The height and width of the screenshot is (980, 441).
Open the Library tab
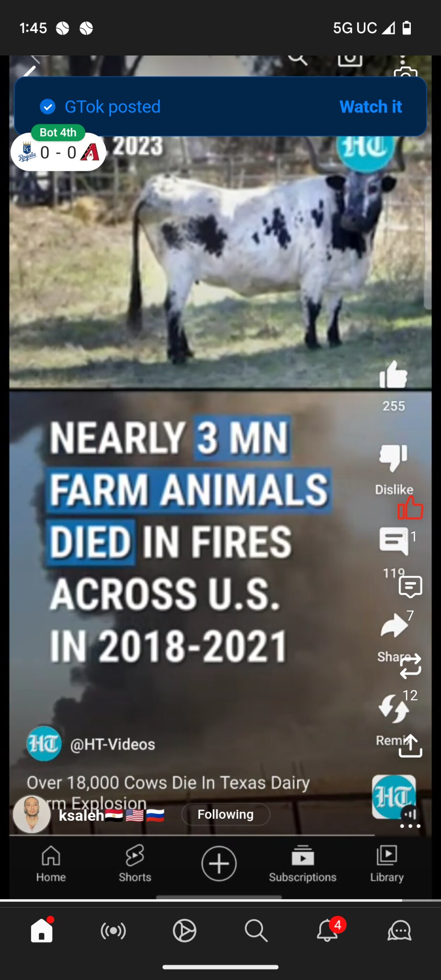point(387,863)
